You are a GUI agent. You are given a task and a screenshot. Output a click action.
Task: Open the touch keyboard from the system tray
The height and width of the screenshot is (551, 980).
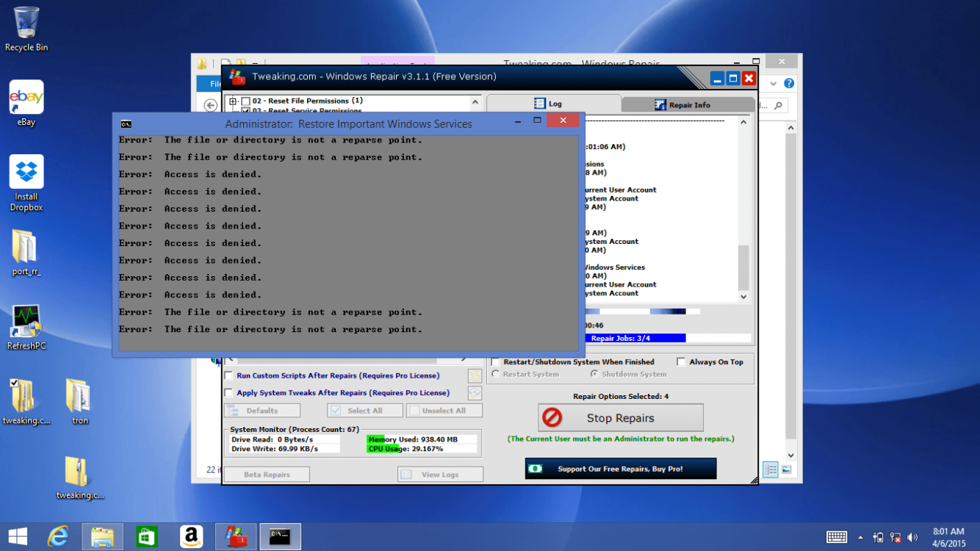tap(837, 537)
